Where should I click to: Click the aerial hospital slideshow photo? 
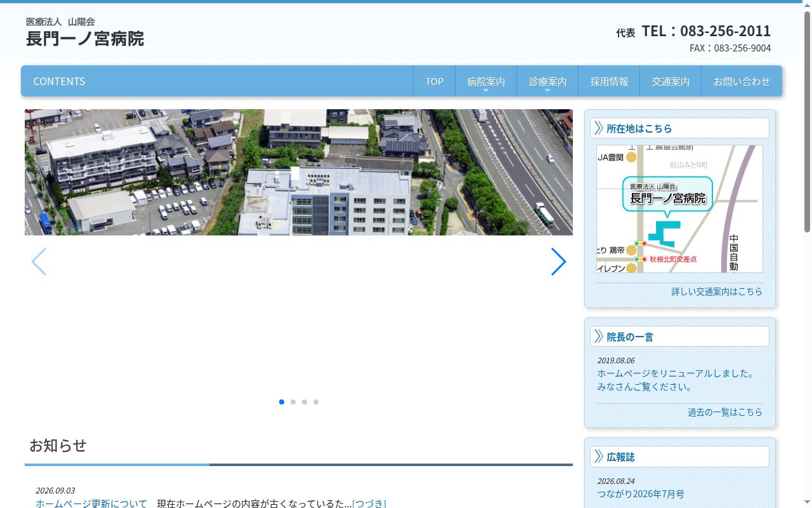coord(299,172)
